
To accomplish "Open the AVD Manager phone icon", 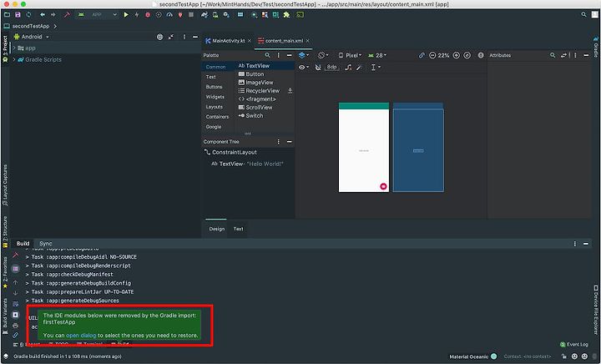I will [215, 14].
